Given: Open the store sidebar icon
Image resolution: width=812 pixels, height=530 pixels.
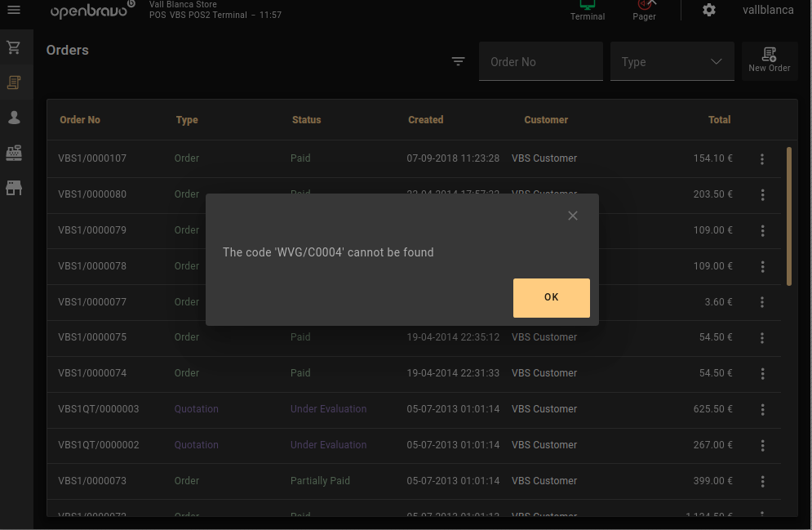Looking at the screenshot, I should 14,188.
